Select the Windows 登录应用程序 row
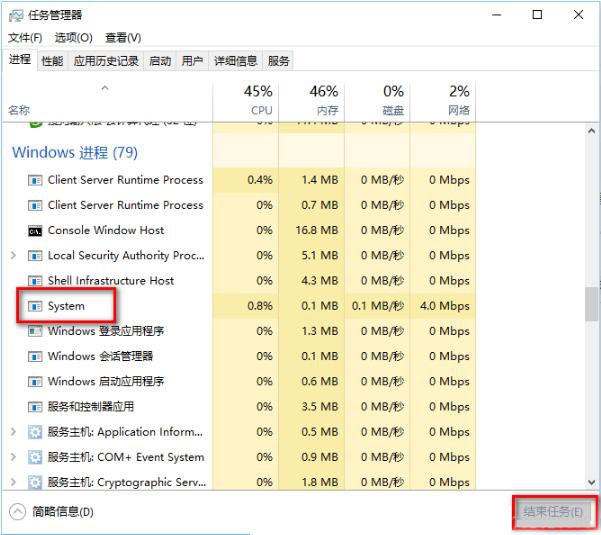The image size is (601, 535). click(240, 331)
